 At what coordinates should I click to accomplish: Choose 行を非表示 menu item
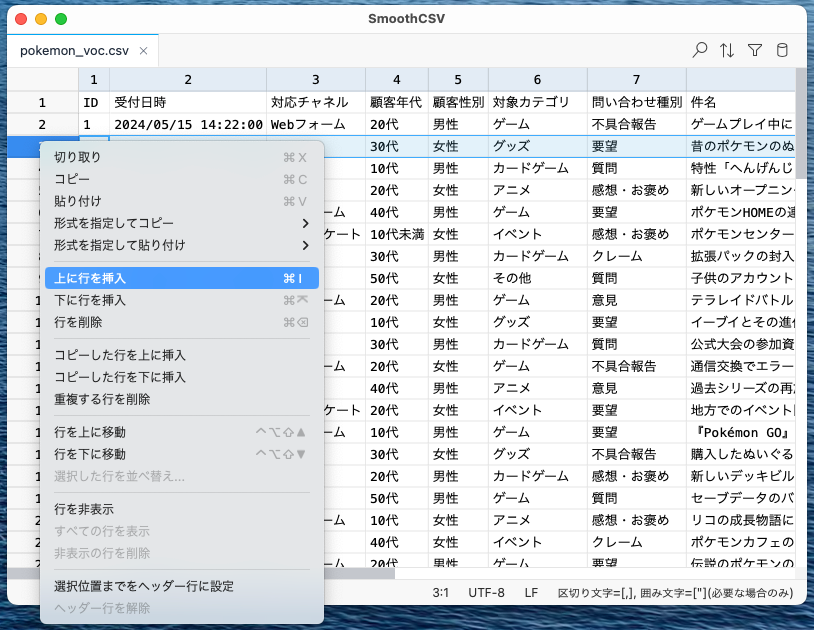click(x=180, y=509)
